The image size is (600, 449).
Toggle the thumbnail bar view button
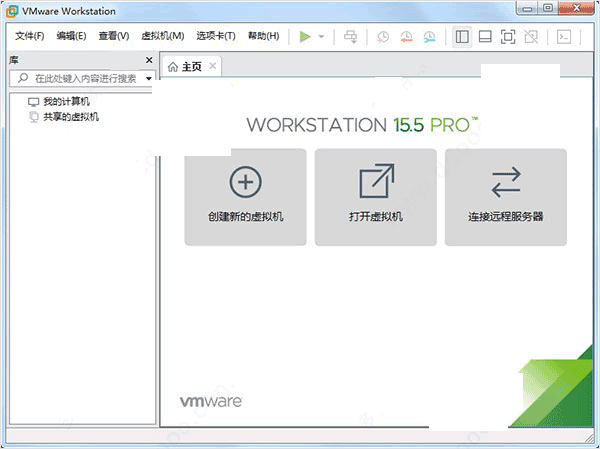point(484,36)
